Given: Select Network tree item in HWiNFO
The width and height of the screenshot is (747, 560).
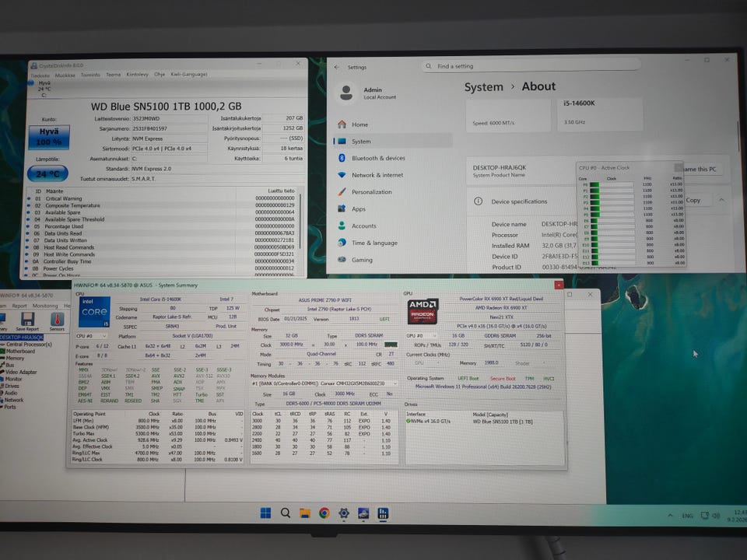Looking at the screenshot, I should pyautogui.click(x=14, y=400).
